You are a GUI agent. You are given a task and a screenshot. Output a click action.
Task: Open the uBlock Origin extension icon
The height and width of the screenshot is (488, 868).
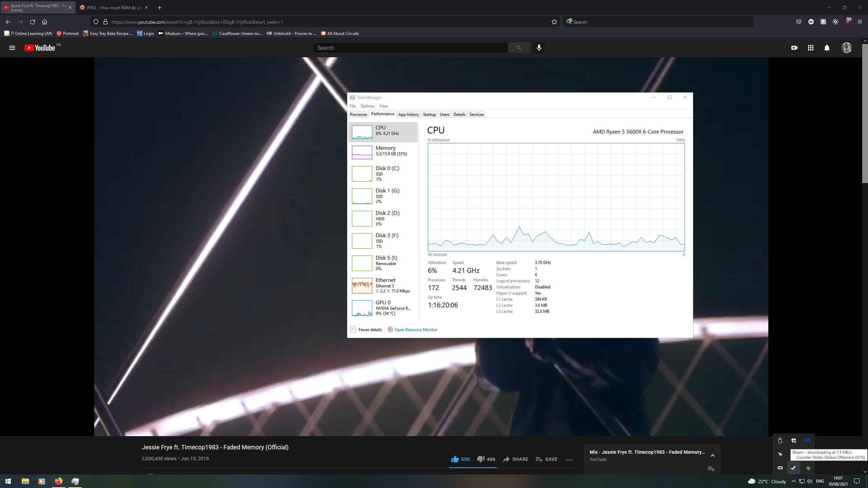(848, 21)
